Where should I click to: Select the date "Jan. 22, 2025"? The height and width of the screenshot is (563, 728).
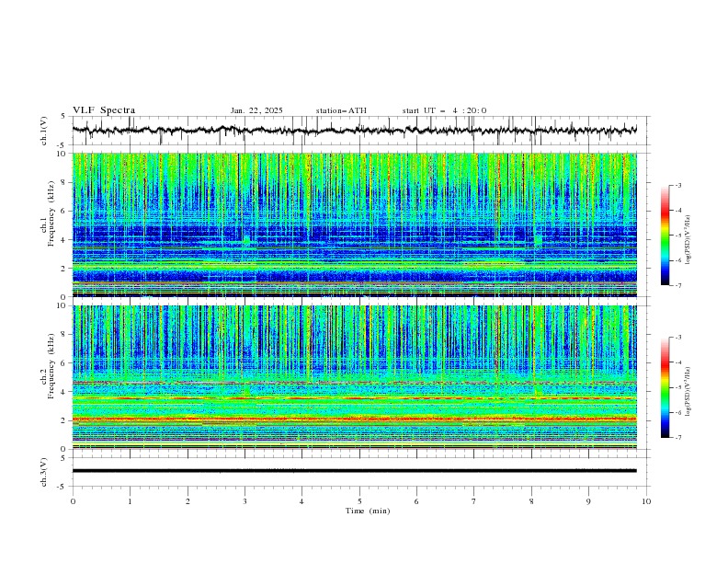pyautogui.click(x=256, y=110)
